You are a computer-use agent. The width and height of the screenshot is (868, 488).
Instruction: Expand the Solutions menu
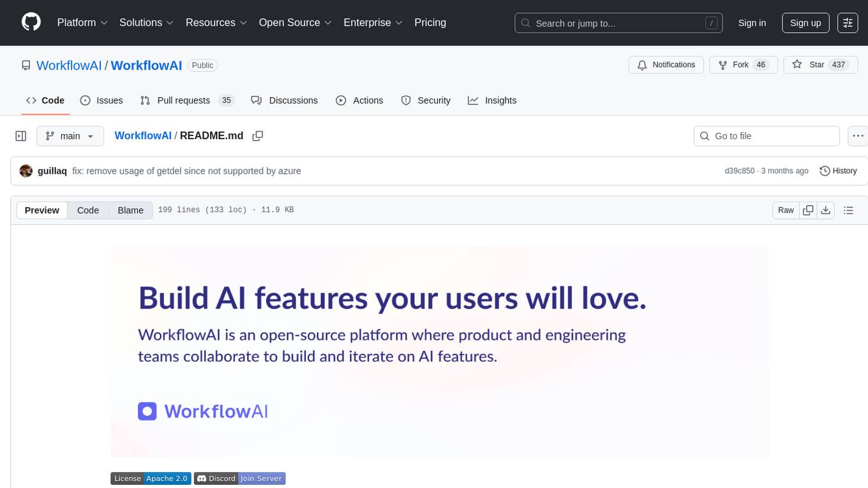147,22
